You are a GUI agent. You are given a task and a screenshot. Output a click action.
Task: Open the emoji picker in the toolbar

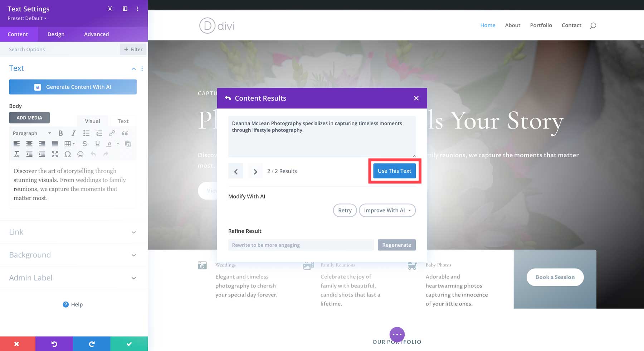click(80, 154)
